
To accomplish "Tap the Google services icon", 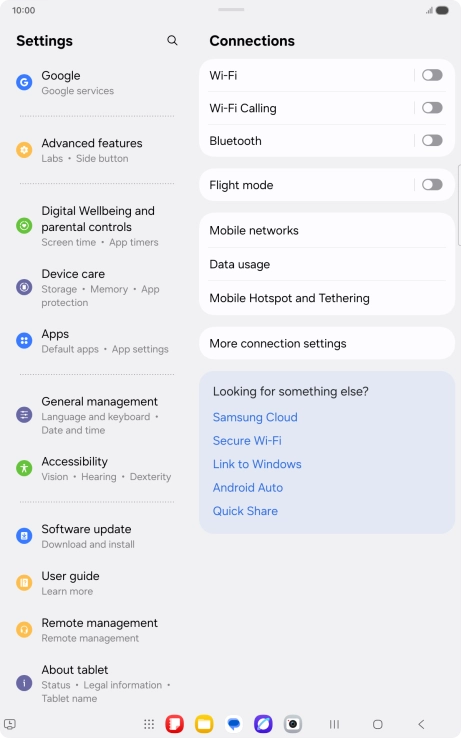I will coord(24,82).
